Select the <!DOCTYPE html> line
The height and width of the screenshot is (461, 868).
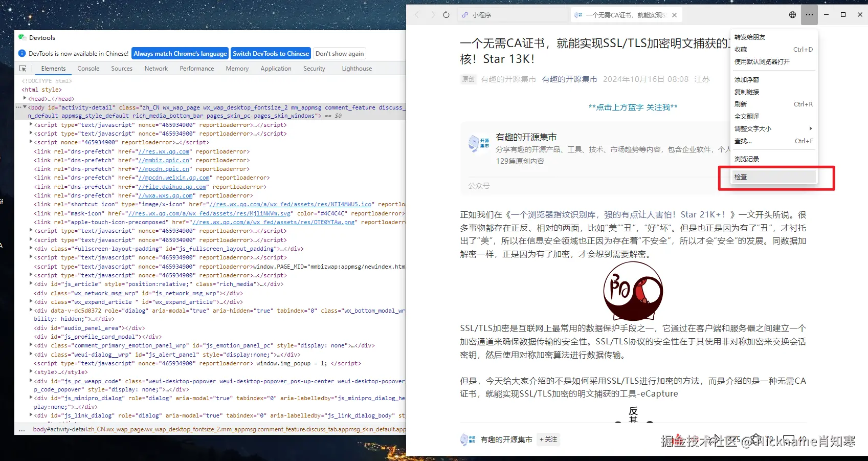tap(47, 81)
